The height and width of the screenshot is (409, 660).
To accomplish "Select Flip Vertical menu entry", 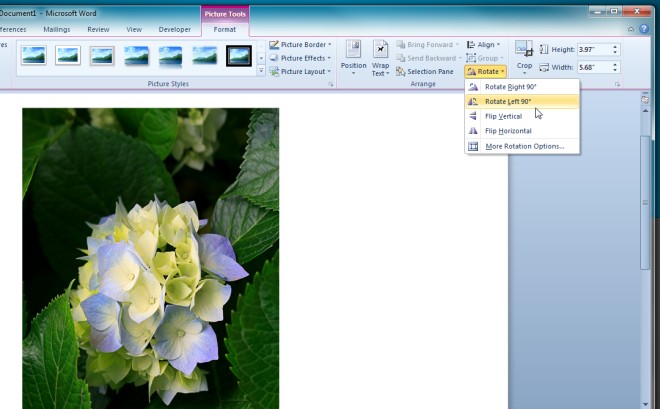I will coord(522,116).
